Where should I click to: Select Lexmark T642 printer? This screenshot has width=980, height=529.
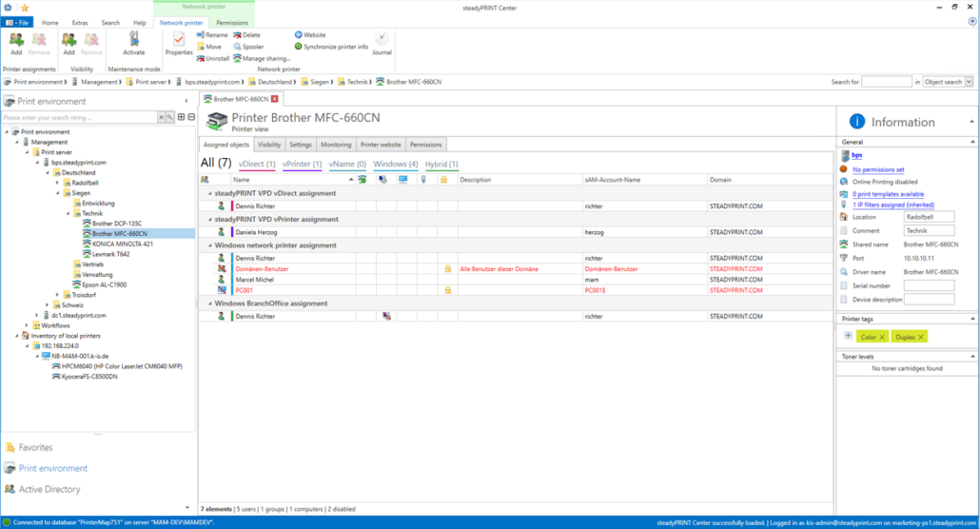point(110,254)
